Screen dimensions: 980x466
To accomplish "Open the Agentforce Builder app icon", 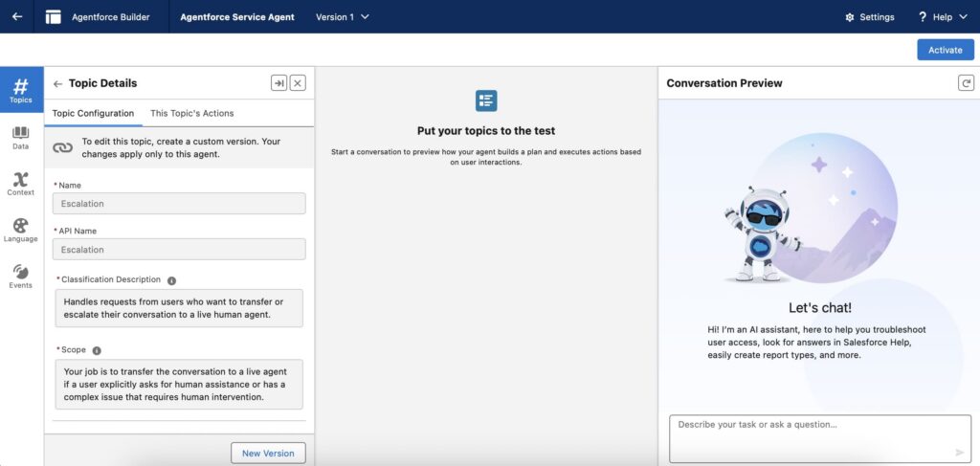I will 54,17.
